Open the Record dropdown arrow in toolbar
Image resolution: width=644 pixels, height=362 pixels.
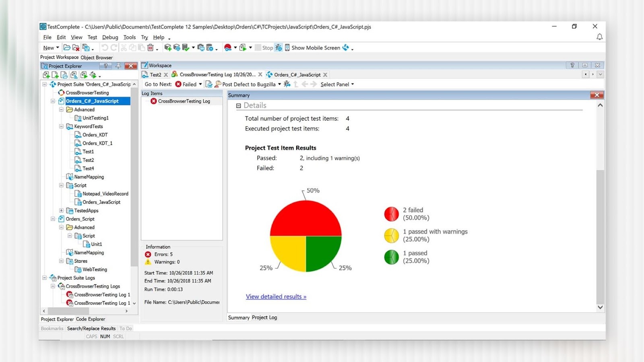[x=235, y=47]
